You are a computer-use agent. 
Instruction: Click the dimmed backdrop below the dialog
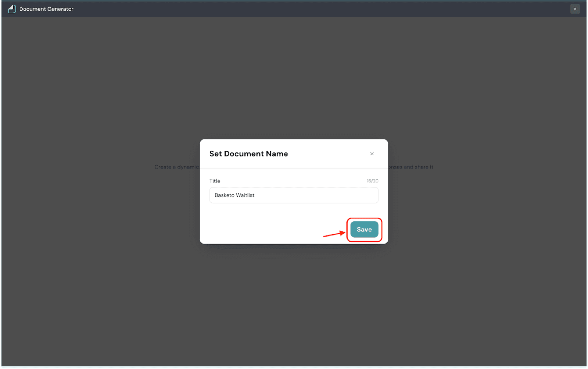294,302
